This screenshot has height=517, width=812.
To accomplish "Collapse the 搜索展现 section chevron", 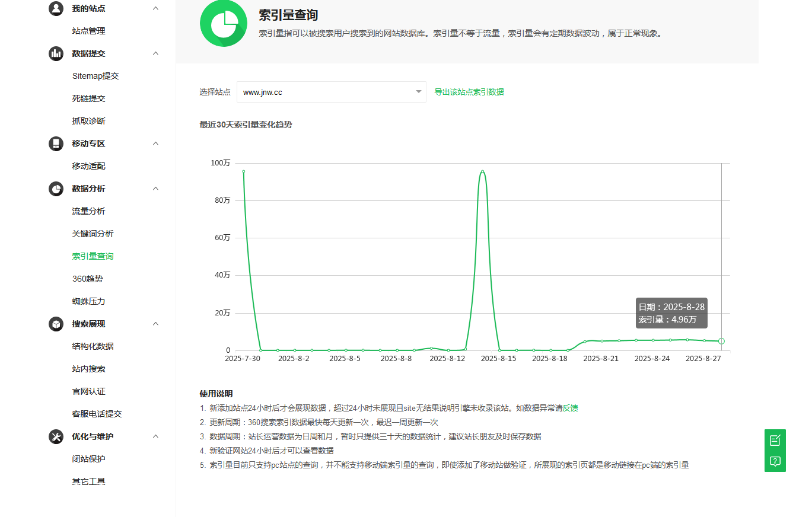I will coord(155,324).
